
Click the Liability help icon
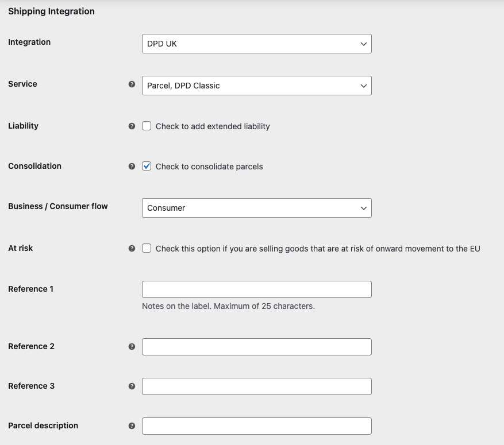pos(132,126)
